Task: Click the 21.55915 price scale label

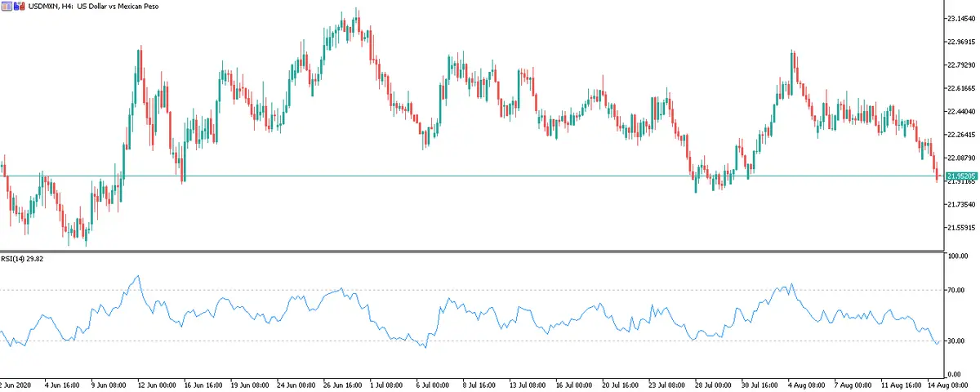Action: point(961,227)
